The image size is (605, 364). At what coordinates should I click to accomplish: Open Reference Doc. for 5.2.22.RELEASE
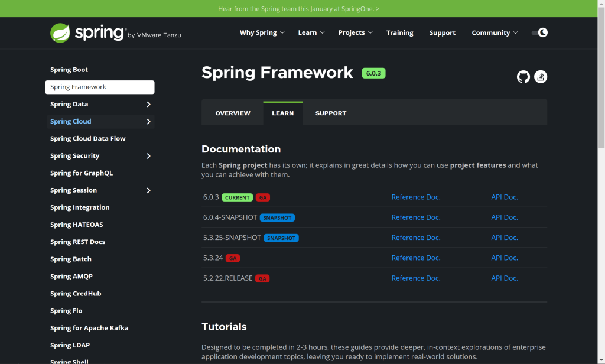pos(416,278)
